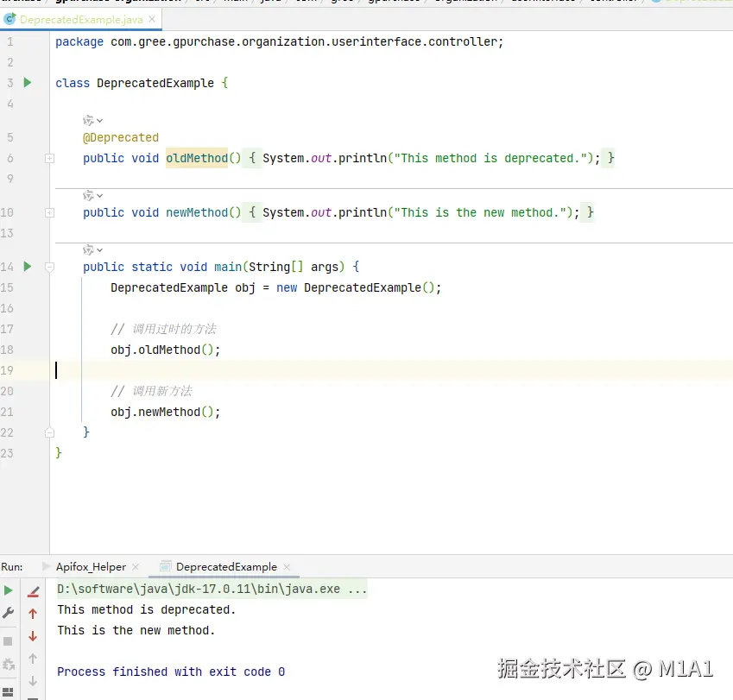Click class name DeprecatedExample on line 3
The height and width of the screenshot is (700, 733).
(x=155, y=83)
